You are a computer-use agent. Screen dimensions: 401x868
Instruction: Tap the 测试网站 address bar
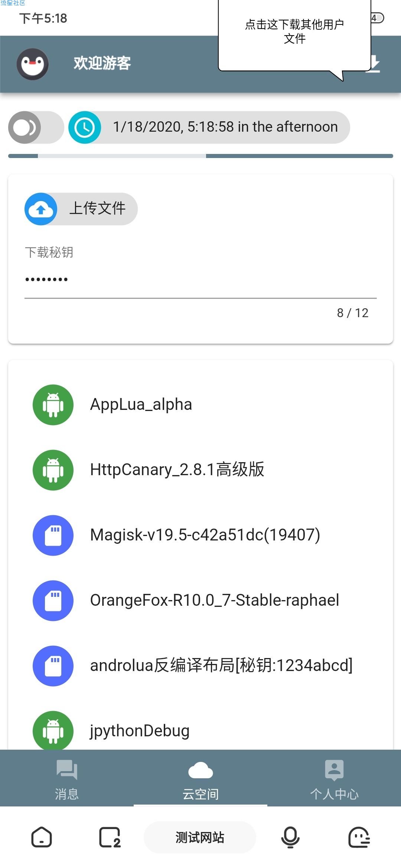(x=200, y=837)
